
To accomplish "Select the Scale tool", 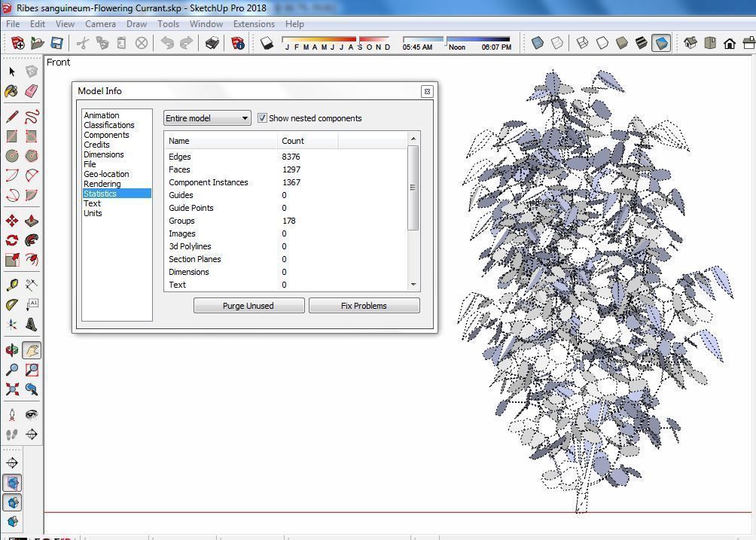I will [12, 260].
